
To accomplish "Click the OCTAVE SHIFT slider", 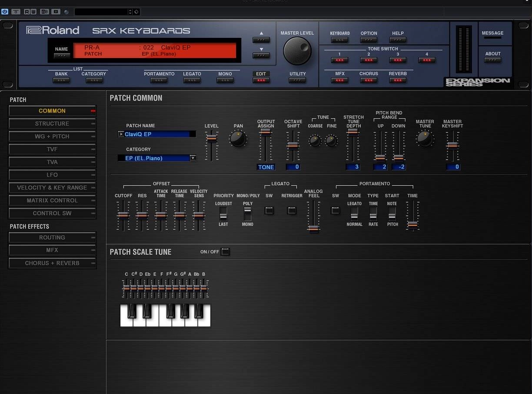I will [293, 146].
